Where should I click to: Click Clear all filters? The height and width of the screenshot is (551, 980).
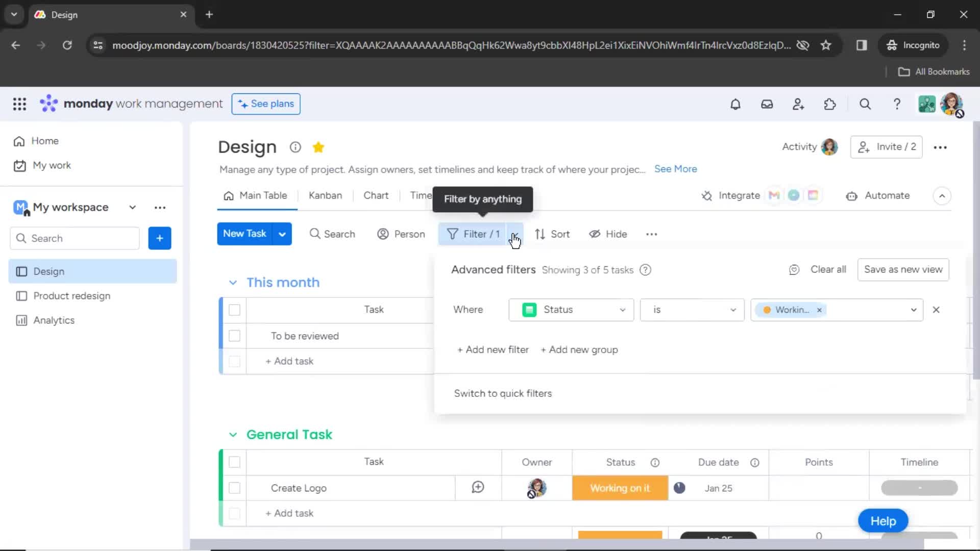828,270
